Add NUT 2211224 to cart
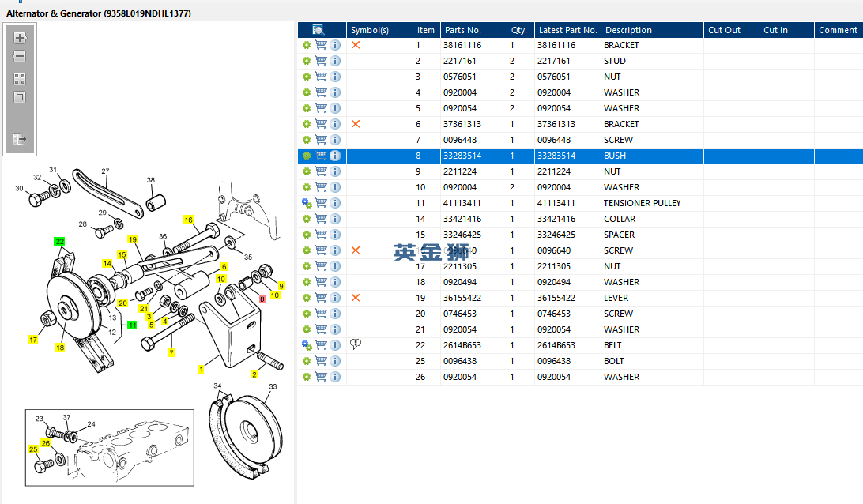 coord(321,171)
